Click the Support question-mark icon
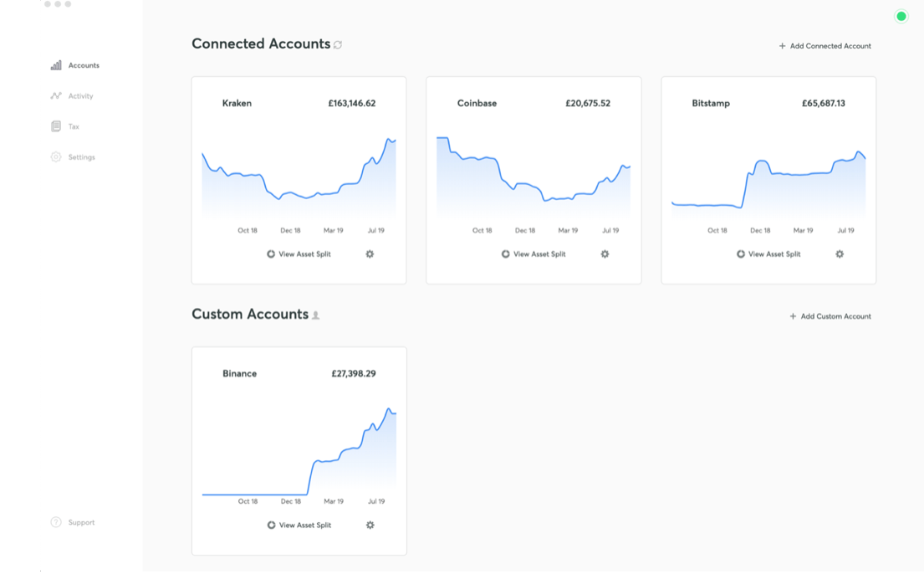Screen dimensions: 924x574 click(x=56, y=522)
